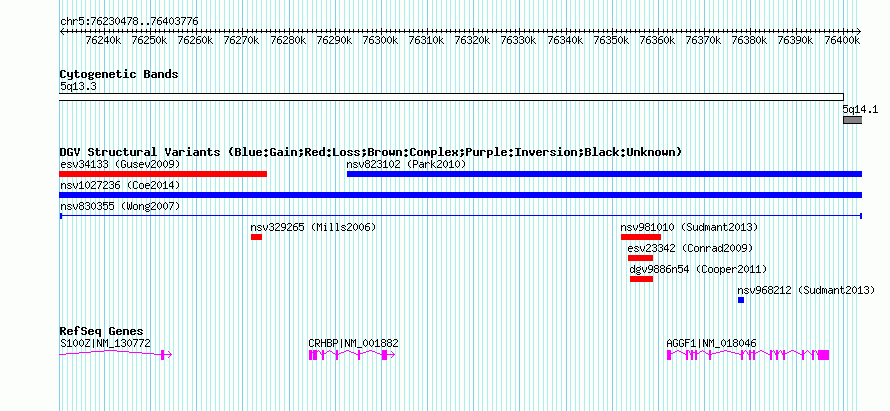
Task: Click the esv34133 (Gusev2009) red loss bar
Action: 163,174
